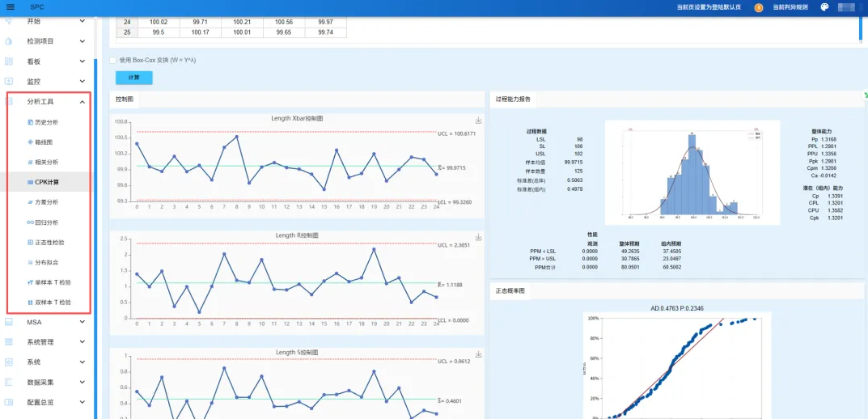Click the 'Length Xbar控制图' chart title

[297, 118]
